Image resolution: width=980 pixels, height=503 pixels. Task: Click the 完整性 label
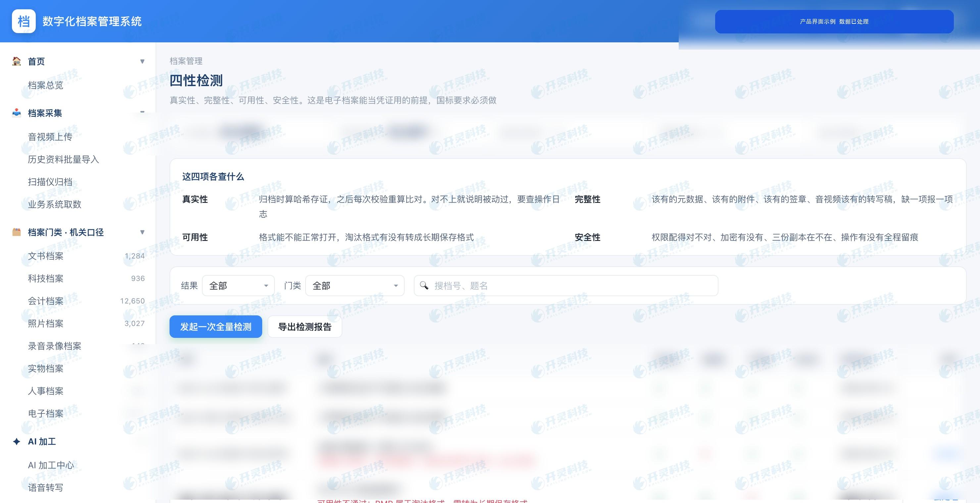pos(587,199)
